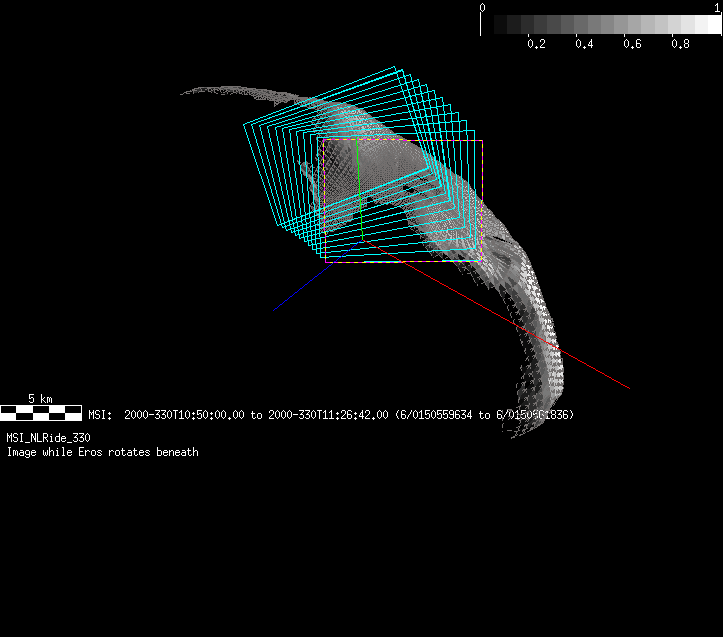Click the 0.8 tick label on colorbar
The image size is (723, 637).
(x=680, y=45)
